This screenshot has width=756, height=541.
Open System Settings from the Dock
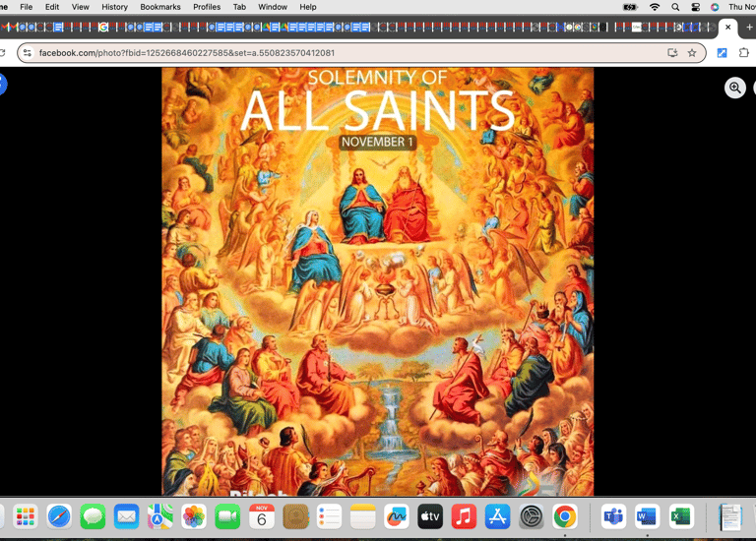coord(532,516)
